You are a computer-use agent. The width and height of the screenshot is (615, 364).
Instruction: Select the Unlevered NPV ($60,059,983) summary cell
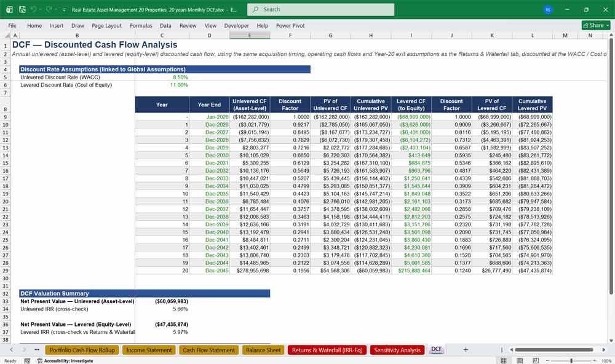tap(162, 301)
